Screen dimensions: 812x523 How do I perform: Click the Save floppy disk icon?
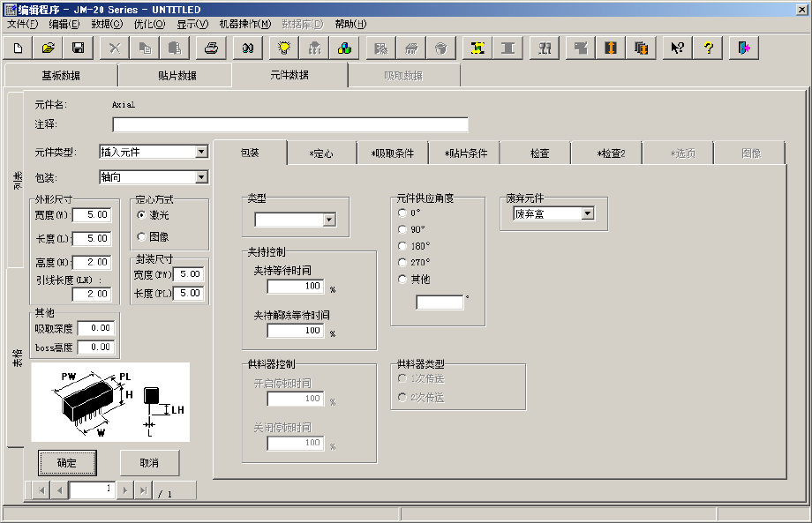pyautogui.click(x=78, y=48)
